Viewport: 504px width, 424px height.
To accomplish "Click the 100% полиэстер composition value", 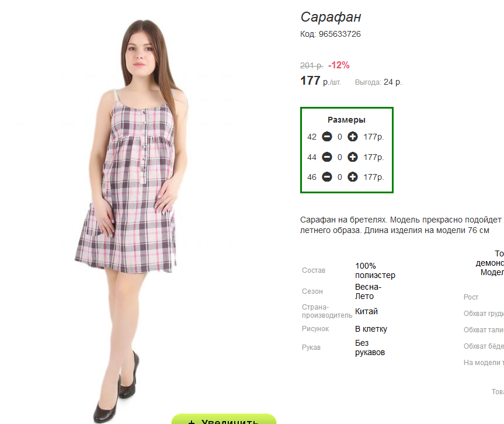I will [375, 270].
